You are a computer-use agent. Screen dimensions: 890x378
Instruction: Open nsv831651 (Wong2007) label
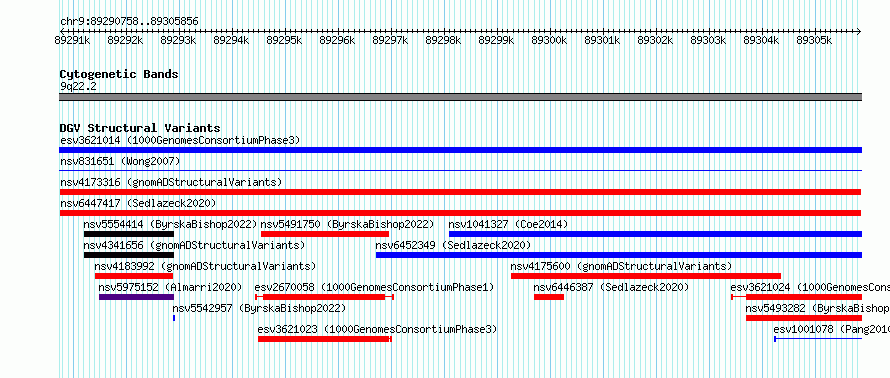(x=120, y=162)
